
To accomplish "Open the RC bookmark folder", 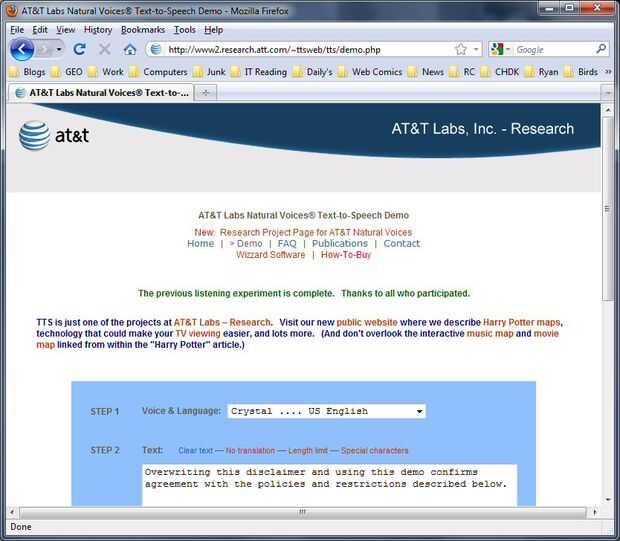I will click(x=462, y=72).
